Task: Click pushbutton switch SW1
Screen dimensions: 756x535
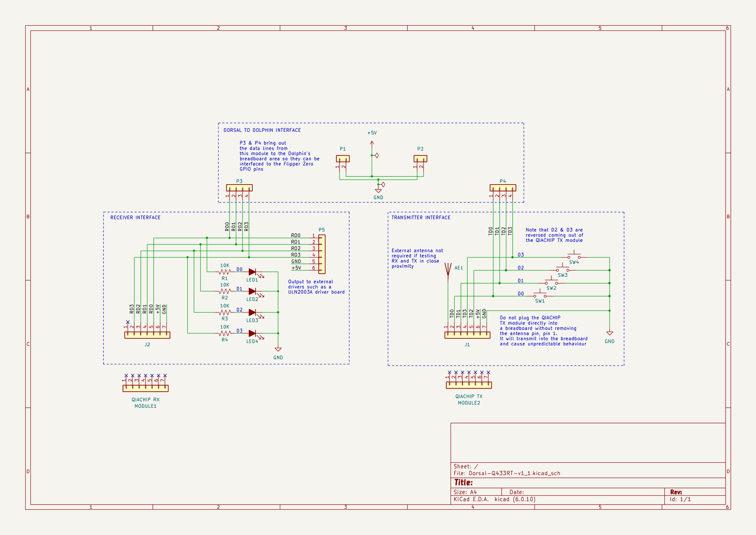Action: [x=541, y=294]
